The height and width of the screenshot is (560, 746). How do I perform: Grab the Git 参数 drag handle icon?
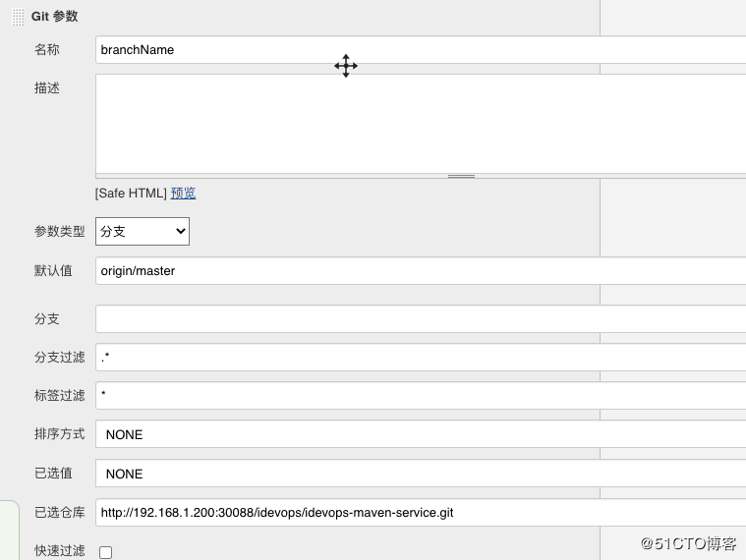pyautogui.click(x=18, y=17)
